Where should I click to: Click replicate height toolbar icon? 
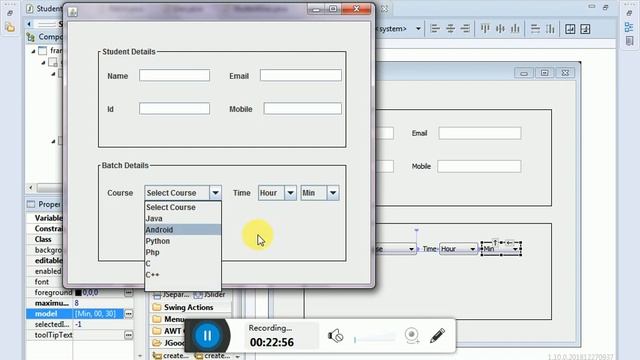point(585,29)
